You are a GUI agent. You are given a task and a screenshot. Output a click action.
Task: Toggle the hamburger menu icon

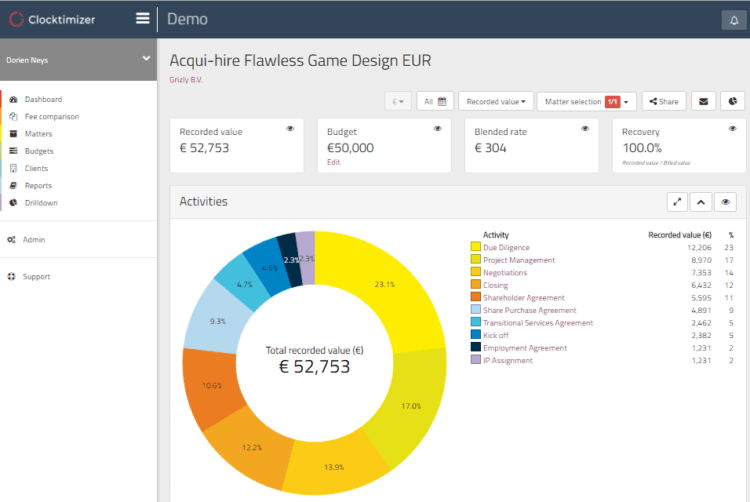(x=142, y=19)
